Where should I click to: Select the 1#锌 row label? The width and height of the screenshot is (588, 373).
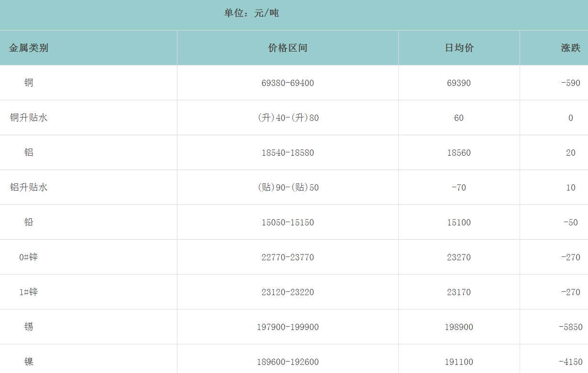29,292
